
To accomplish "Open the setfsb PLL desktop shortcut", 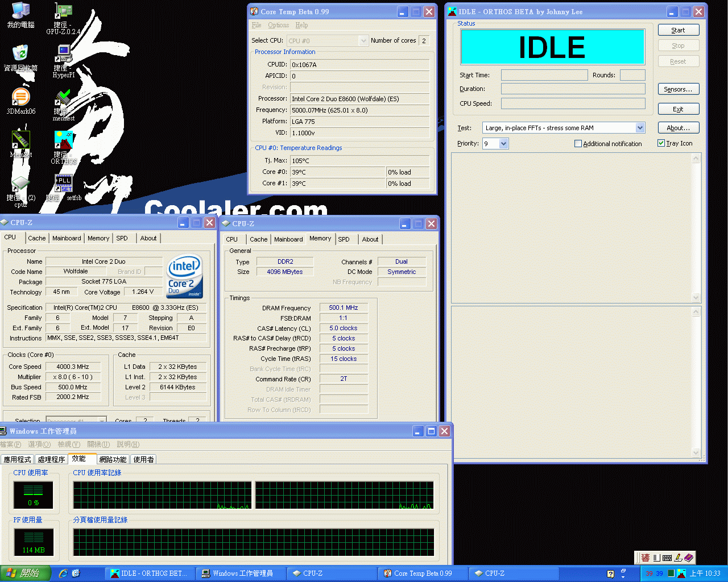I will click(63, 188).
